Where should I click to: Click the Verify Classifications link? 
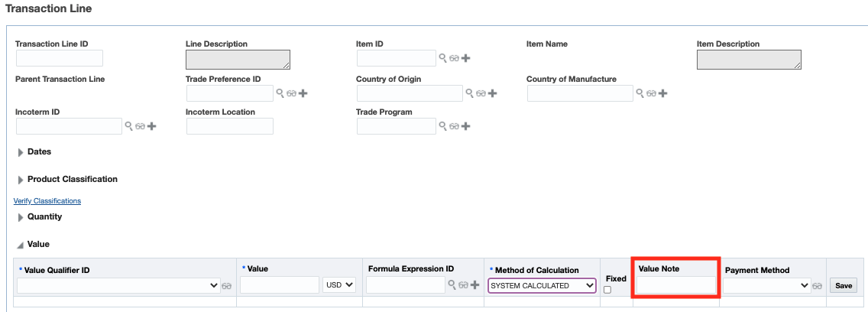[47, 201]
